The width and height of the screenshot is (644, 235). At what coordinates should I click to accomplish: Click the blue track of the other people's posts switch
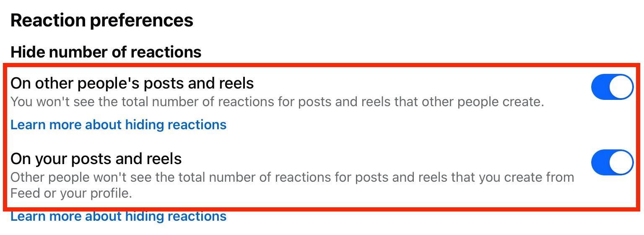600,87
